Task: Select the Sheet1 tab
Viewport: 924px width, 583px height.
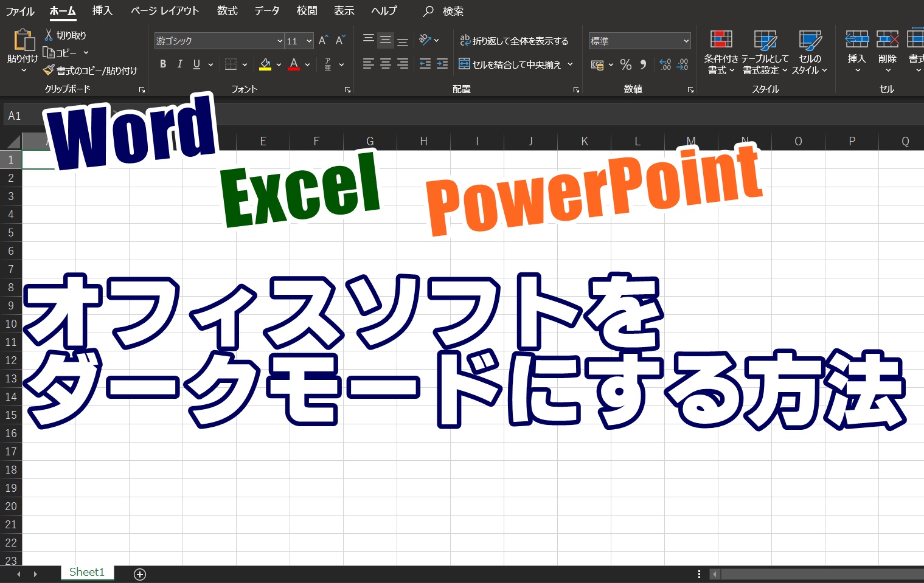Action: [87, 572]
